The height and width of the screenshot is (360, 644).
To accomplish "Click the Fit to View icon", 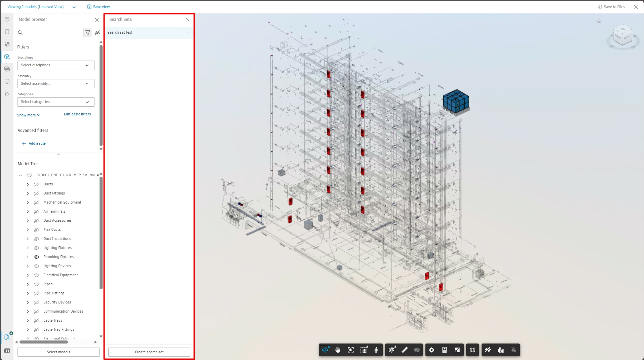I will (351, 350).
